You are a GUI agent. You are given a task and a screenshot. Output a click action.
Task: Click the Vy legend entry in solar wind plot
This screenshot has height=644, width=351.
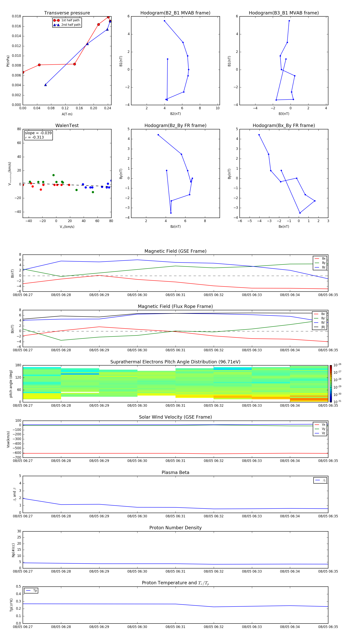click(x=320, y=429)
